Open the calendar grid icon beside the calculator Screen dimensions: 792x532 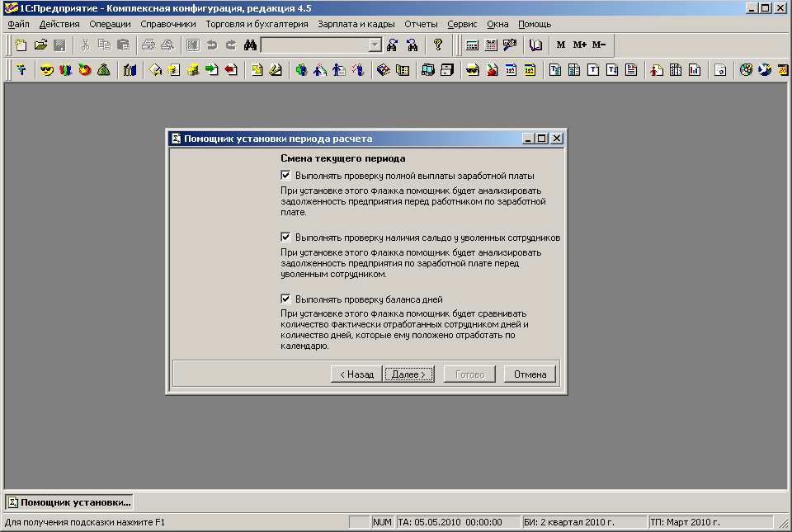pyautogui.click(x=491, y=45)
